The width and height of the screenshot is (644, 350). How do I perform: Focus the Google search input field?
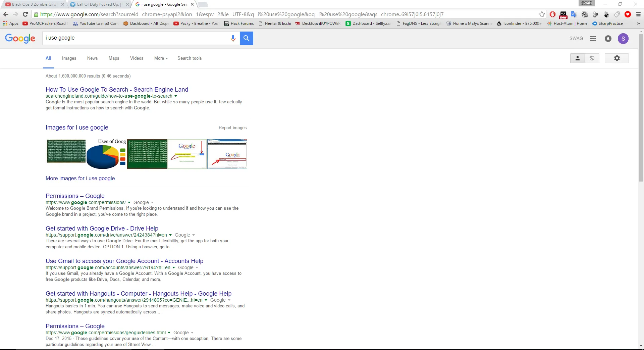[x=136, y=38]
